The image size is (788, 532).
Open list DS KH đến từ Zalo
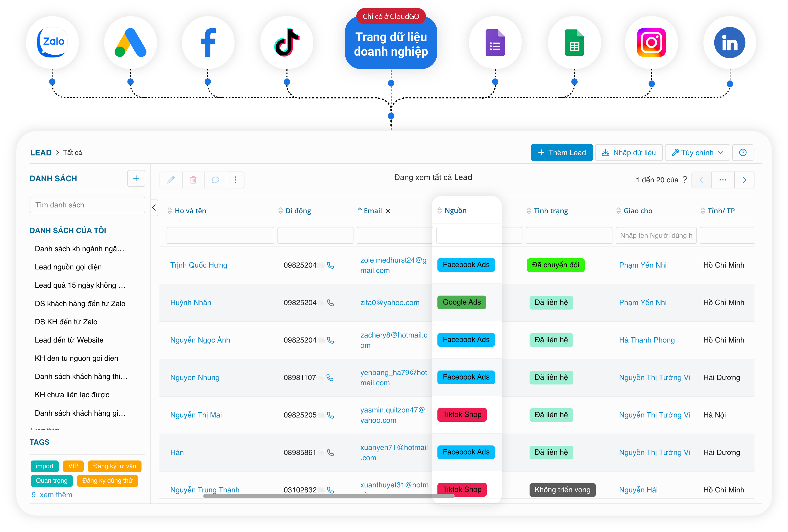(x=66, y=322)
